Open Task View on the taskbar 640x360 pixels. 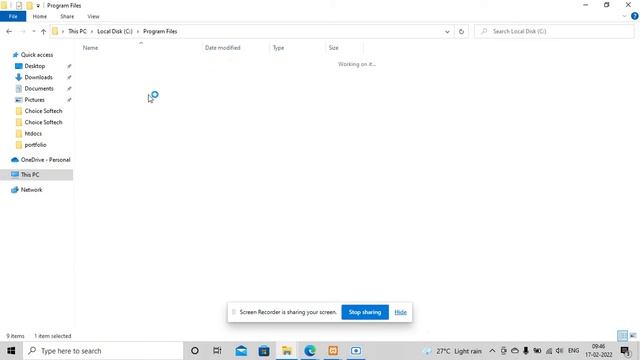click(217, 351)
